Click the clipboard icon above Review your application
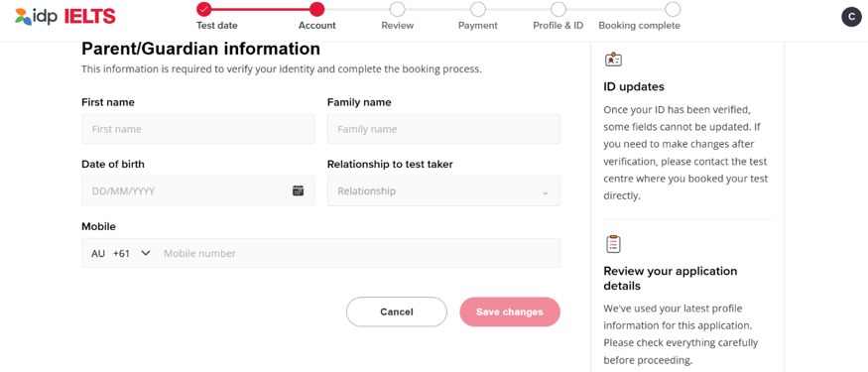Viewport: 868px width, 372px height. (613, 244)
